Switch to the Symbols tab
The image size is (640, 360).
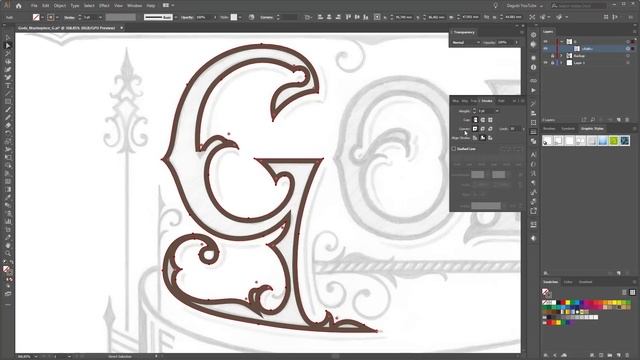[x=568, y=129]
